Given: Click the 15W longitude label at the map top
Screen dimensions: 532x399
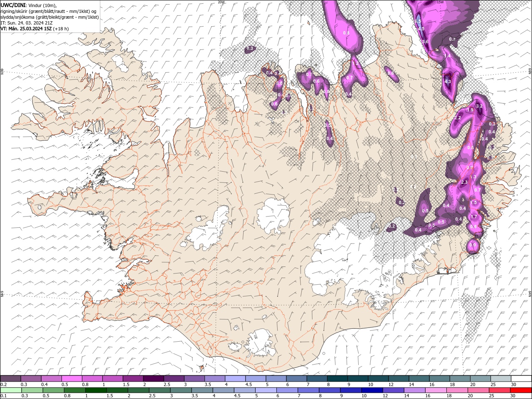Looking at the screenshot, I should click(441, 2).
